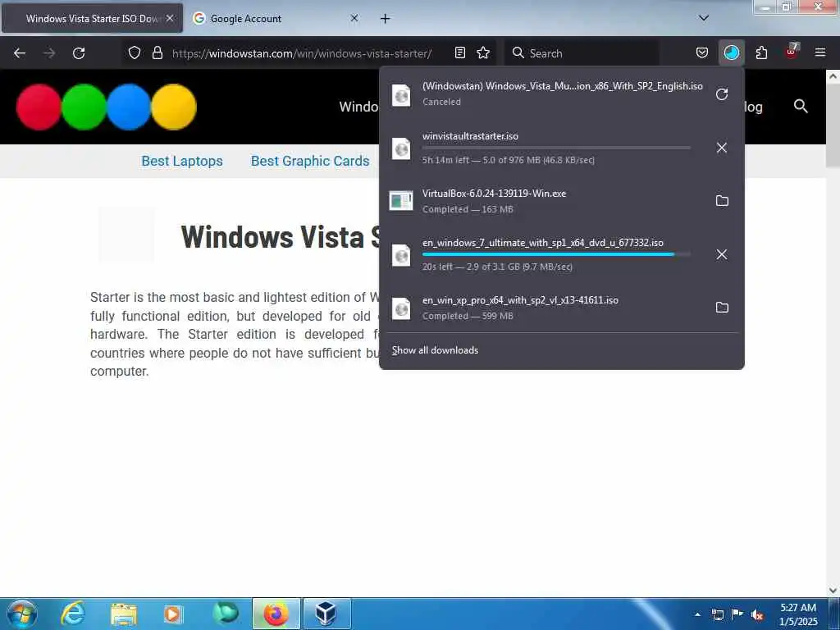Screen dimensions: 840x630
Task: Switch to the Google Account tab
Action: point(276,19)
